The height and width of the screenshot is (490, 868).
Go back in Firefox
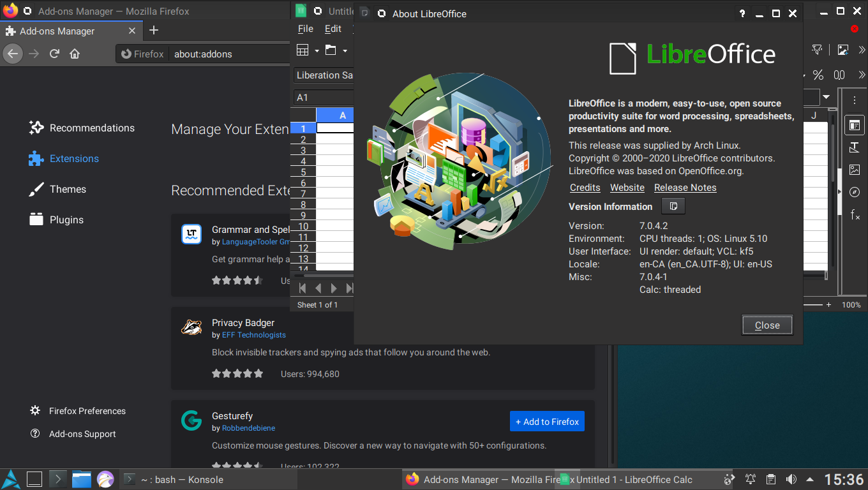coord(12,54)
